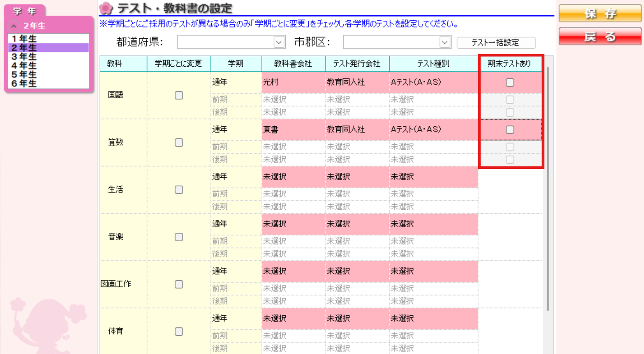Viewport: 644px width, 354px height.
Task: Collapse the 学年 panel using its chevron
Action: click(14, 26)
